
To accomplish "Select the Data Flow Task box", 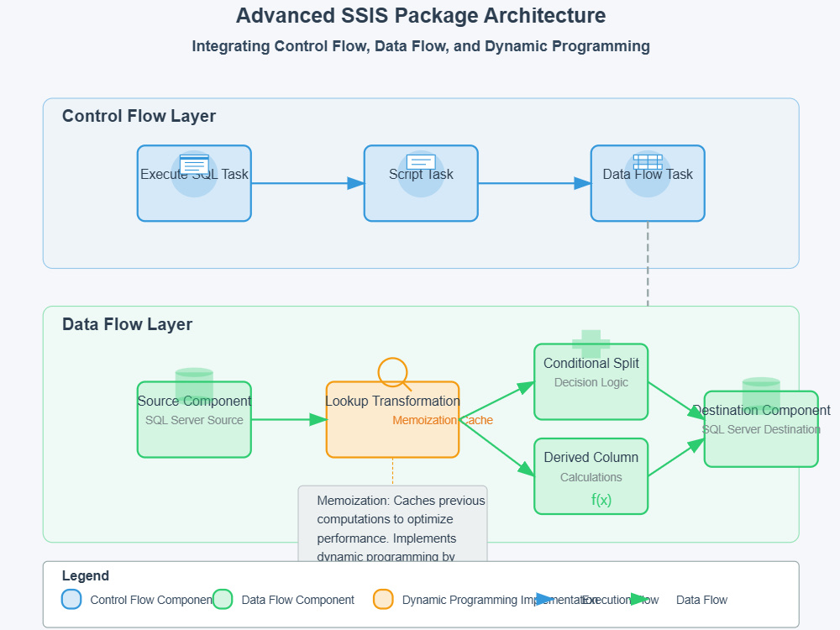I will tap(648, 183).
